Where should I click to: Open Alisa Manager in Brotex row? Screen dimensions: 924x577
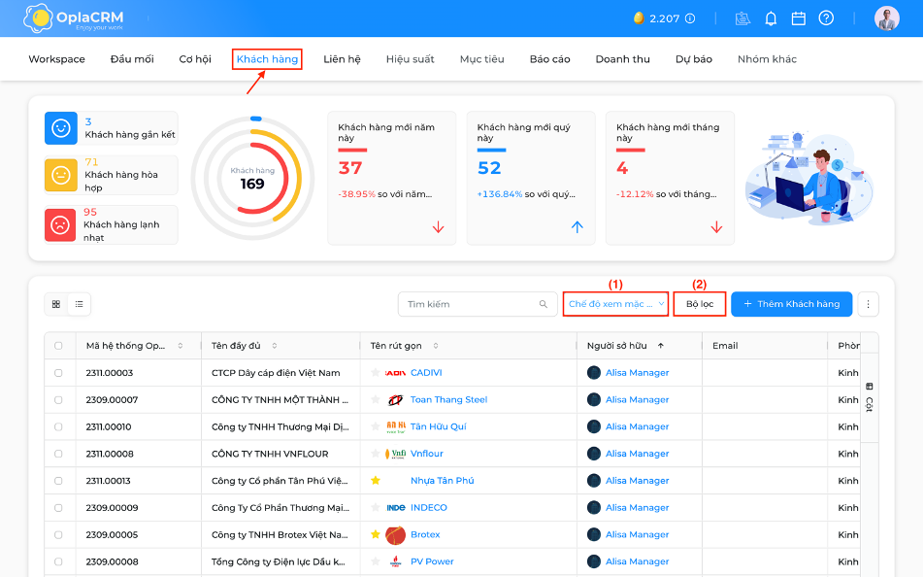click(637, 534)
